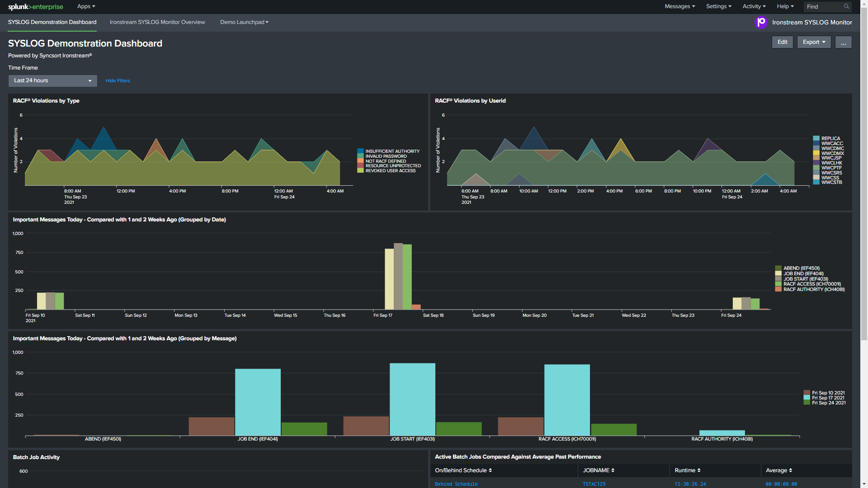Select the SYSLOG Demonstration Dashboard tab
The image size is (868, 488).
coord(52,22)
